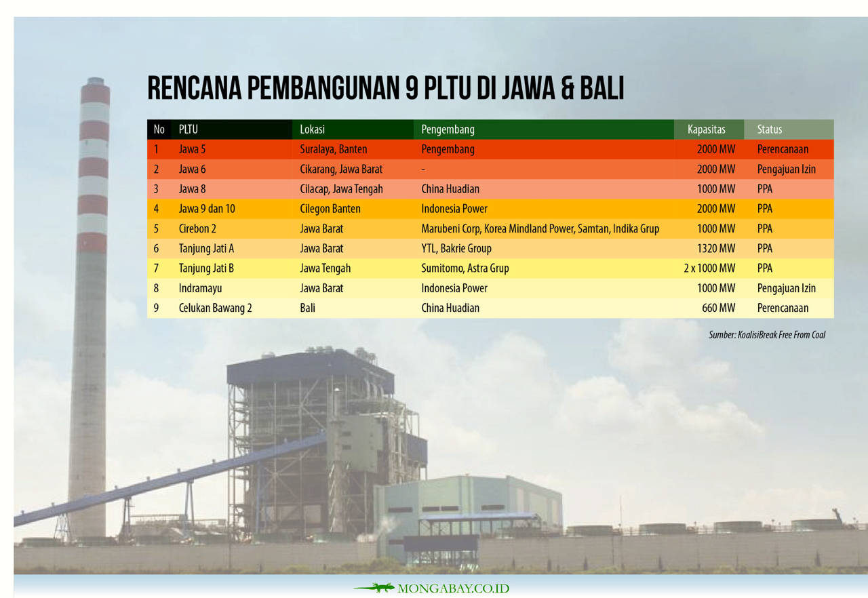Image resolution: width=868 pixels, height=598 pixels.
Task: Click the source note 'Sumber: KoalisiBreak Free From Coal'
Action: pyautogui.click(x=767, y=335)
